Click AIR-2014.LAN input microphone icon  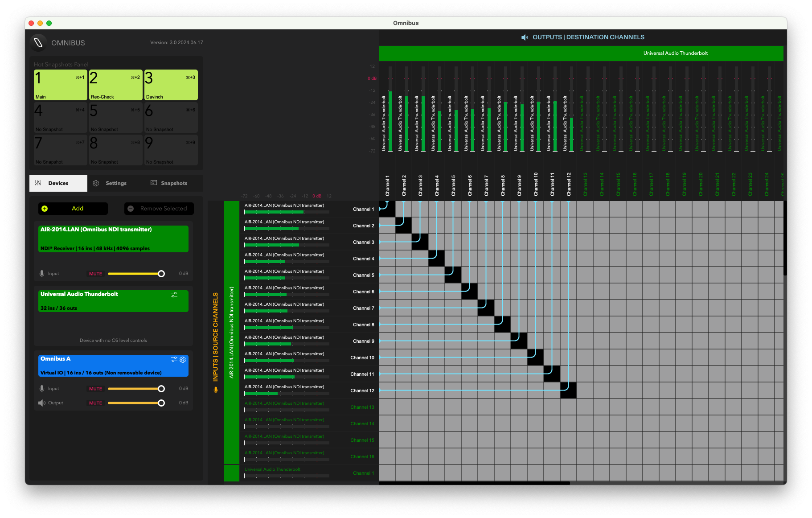pyautogui.click(x=42, y=274)
